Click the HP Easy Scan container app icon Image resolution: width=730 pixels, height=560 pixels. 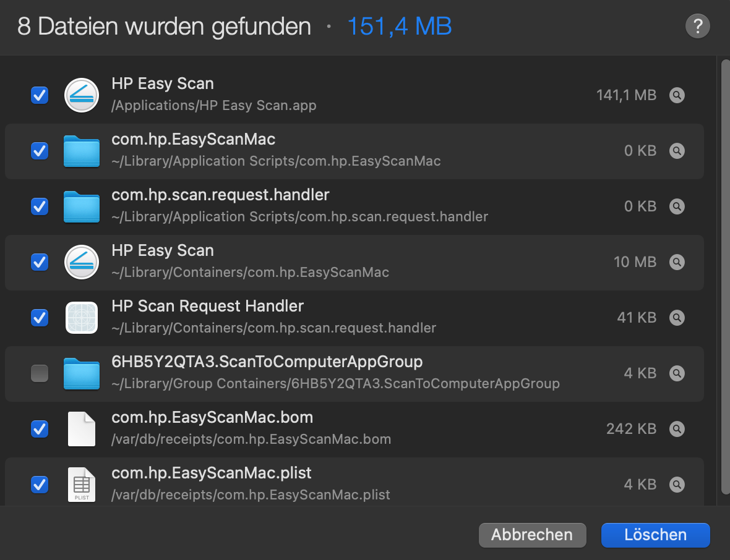pyautogui.click(x=81, y=262)
